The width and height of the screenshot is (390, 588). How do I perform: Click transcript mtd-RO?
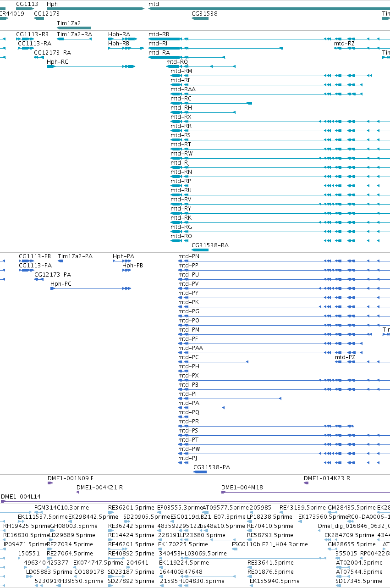(181, 236)
